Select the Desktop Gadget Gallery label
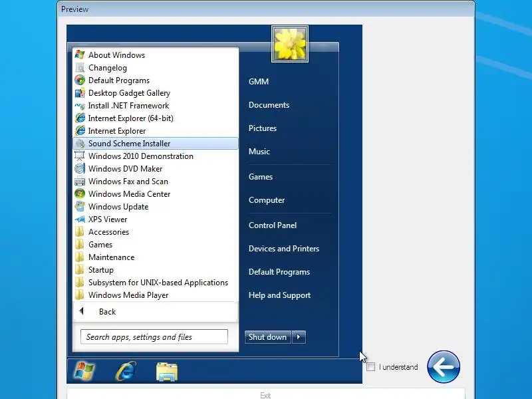This screenshot has height=399, width=532. [x=129, y=93]
